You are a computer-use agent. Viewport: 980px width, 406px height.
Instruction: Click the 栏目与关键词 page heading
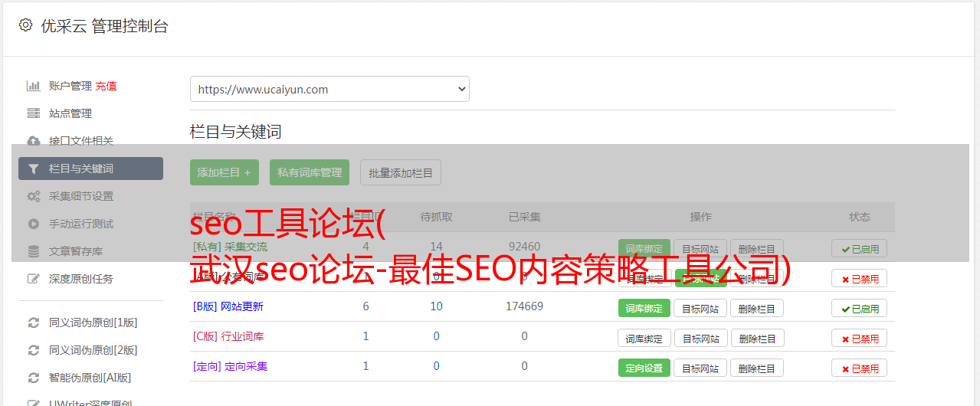coord(236,132)
